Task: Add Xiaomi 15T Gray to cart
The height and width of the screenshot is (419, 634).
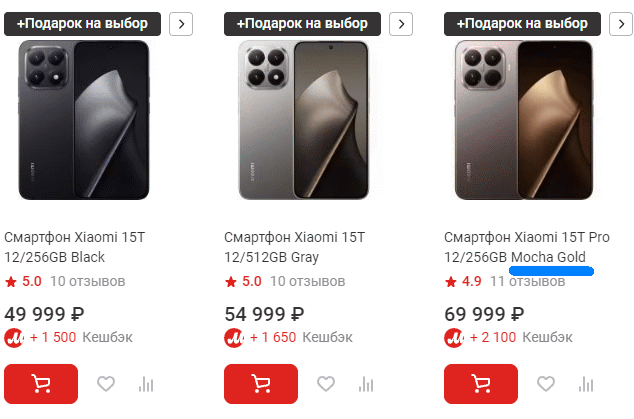Action: tap(261, 384)
